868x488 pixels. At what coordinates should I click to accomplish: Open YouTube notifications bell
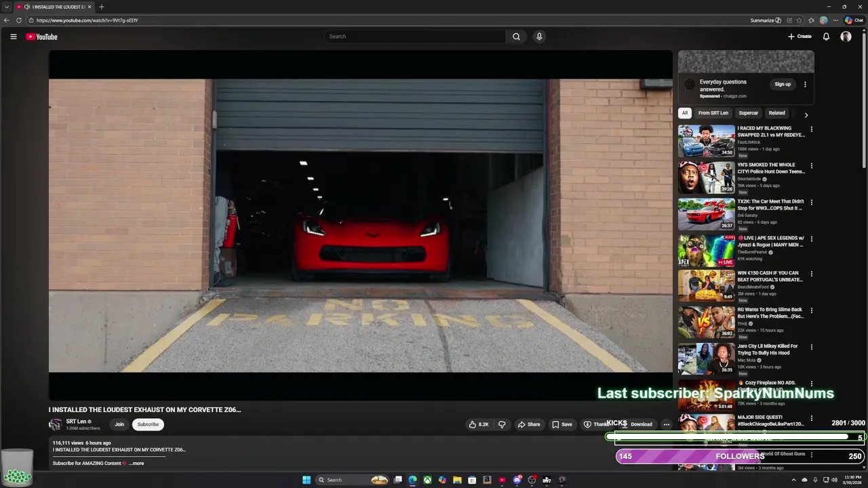[x=826, y=37]
